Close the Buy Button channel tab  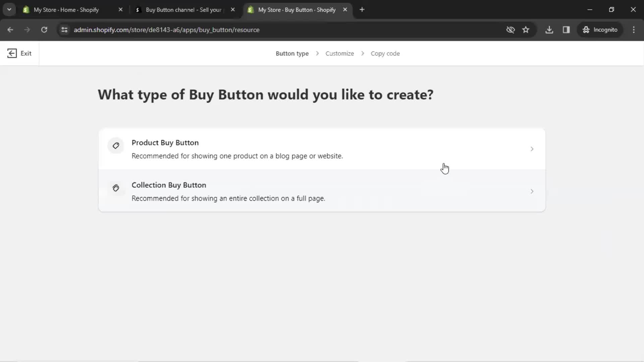(233, 10)
